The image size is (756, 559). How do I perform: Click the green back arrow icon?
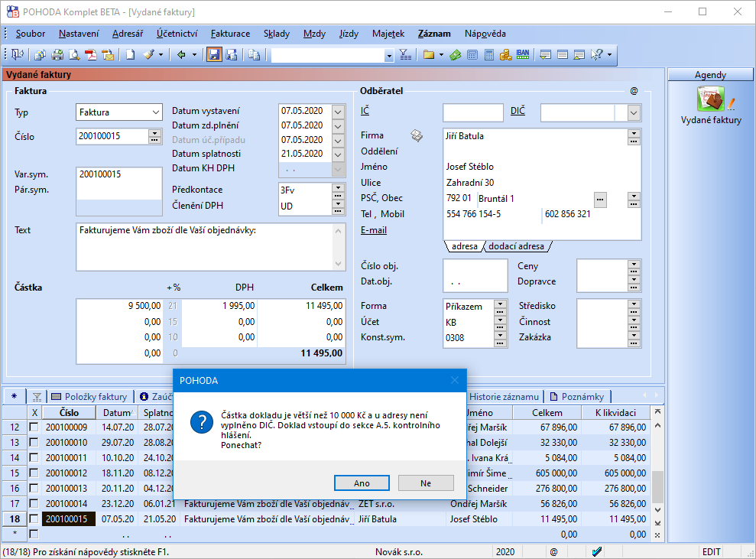tap(181, 55)
